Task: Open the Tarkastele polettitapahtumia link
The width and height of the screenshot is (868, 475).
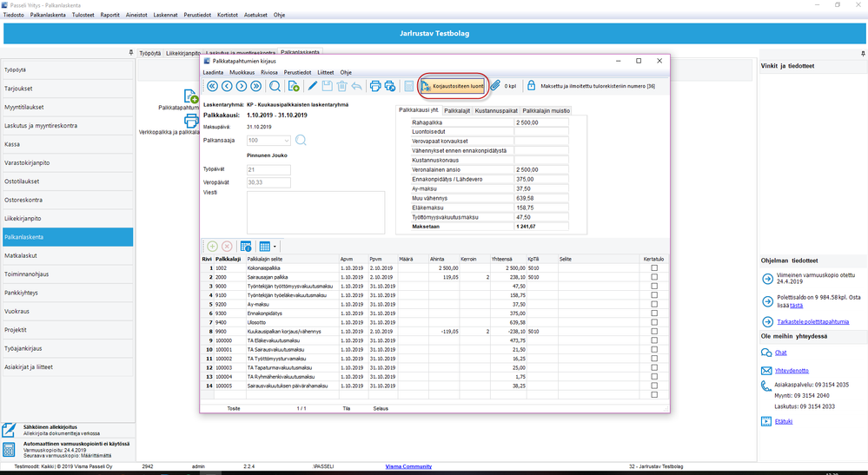Action: 812,321
